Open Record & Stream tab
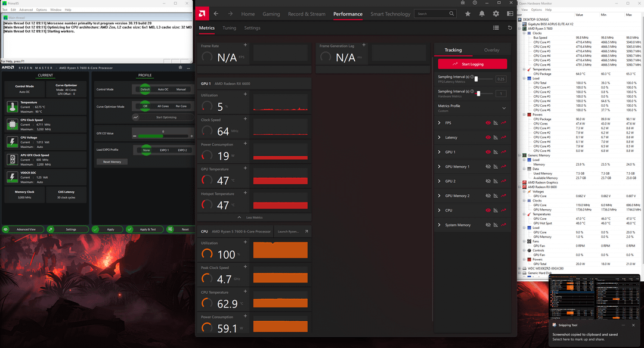 coord(306,14)
